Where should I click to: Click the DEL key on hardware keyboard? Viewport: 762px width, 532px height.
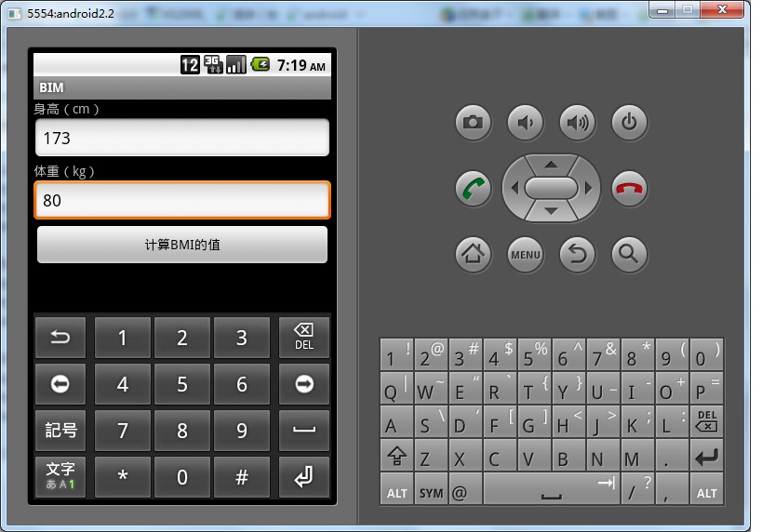tap(706, 420)
